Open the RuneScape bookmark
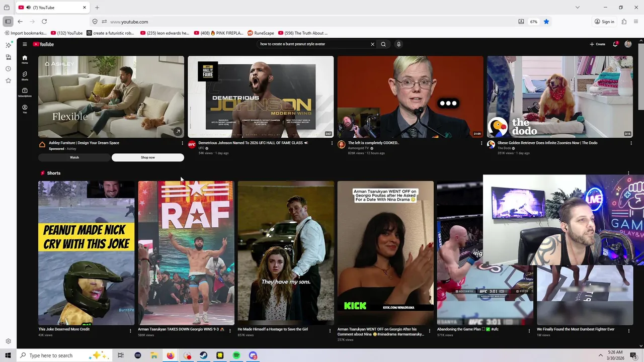 [x=261, y=33]
